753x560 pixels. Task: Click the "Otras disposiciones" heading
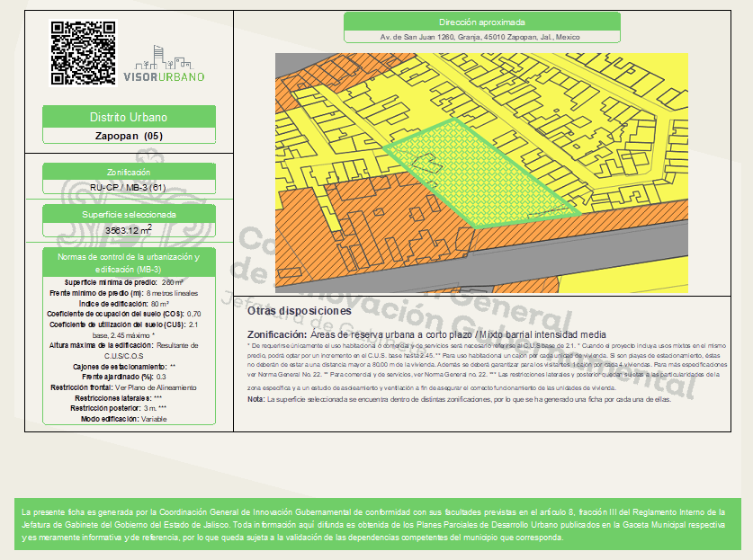[x=300, y=311]
